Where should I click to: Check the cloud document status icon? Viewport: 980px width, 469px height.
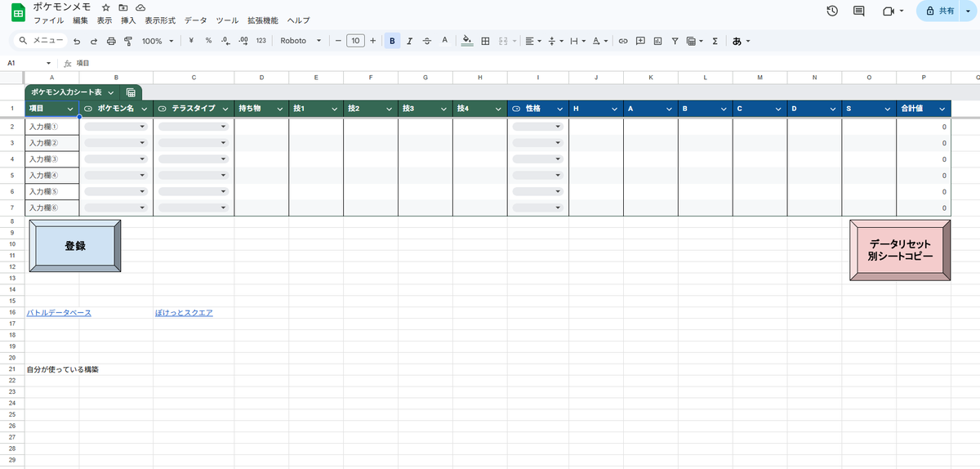140,7
